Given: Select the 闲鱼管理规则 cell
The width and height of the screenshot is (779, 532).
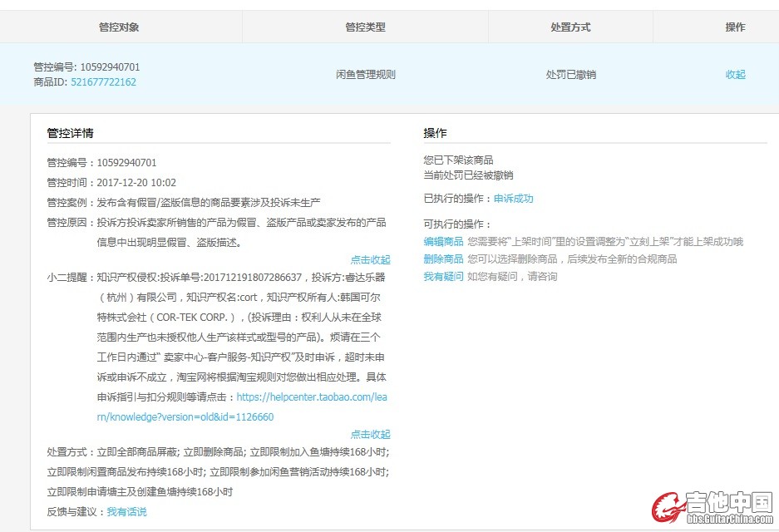Looking at the screenshot, I should click(x=365, y=75).
